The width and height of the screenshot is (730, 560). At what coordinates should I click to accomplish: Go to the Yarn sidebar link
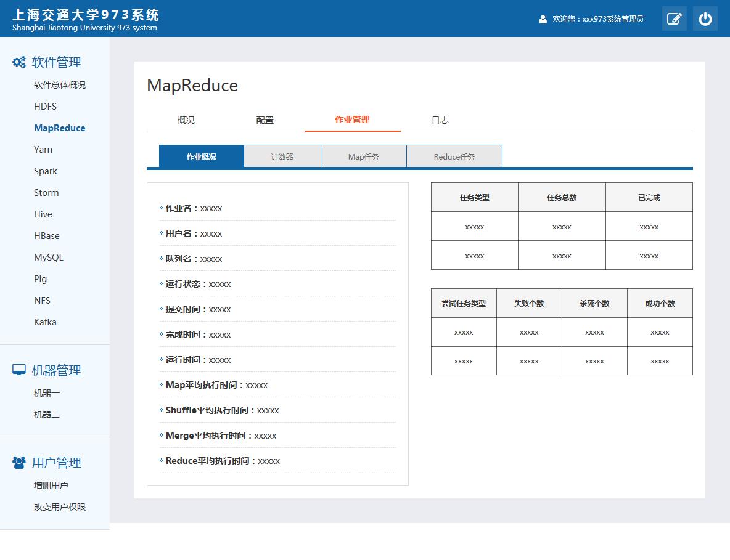coord(43,150)
